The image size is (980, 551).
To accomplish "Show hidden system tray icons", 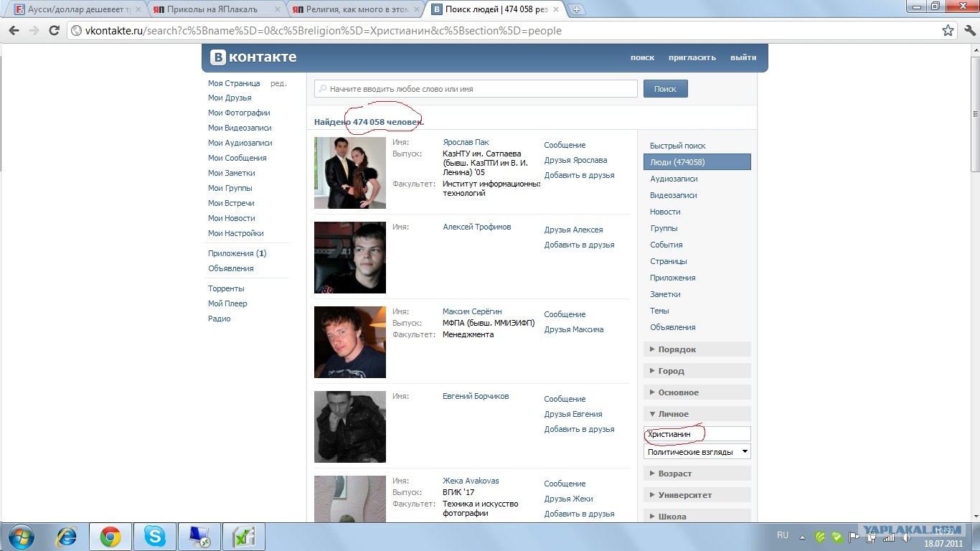I will tap(804, 536).
